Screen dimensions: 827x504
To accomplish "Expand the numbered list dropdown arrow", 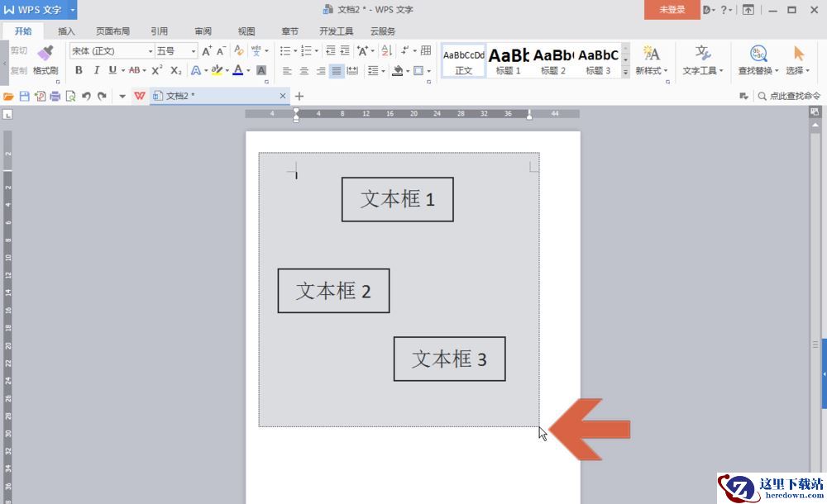I will (x=316, y=50).
